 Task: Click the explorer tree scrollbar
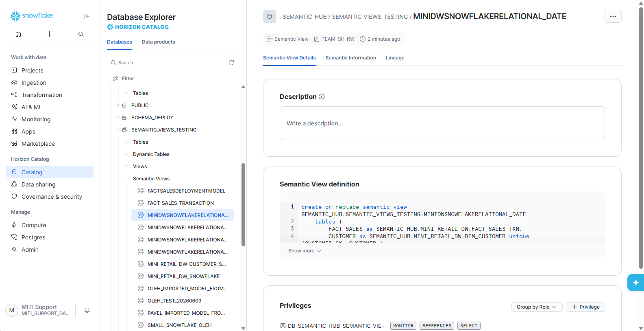click(x=243, y=205)
